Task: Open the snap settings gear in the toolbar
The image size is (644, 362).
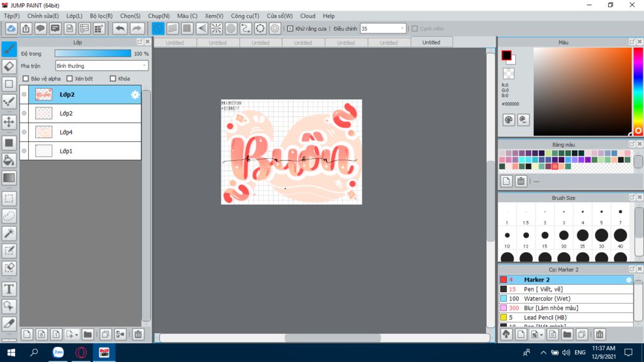Action: [275, 28]
